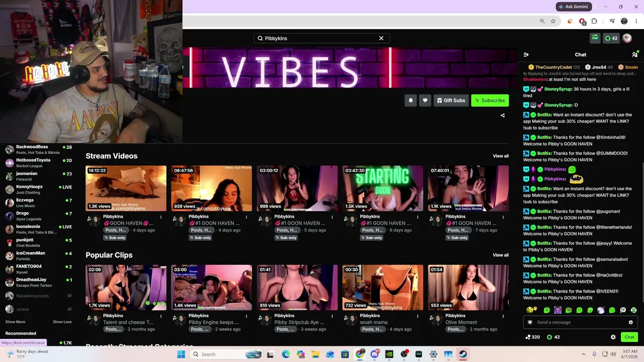
Task: Click the green Chat send button
Action: point(629,337)
